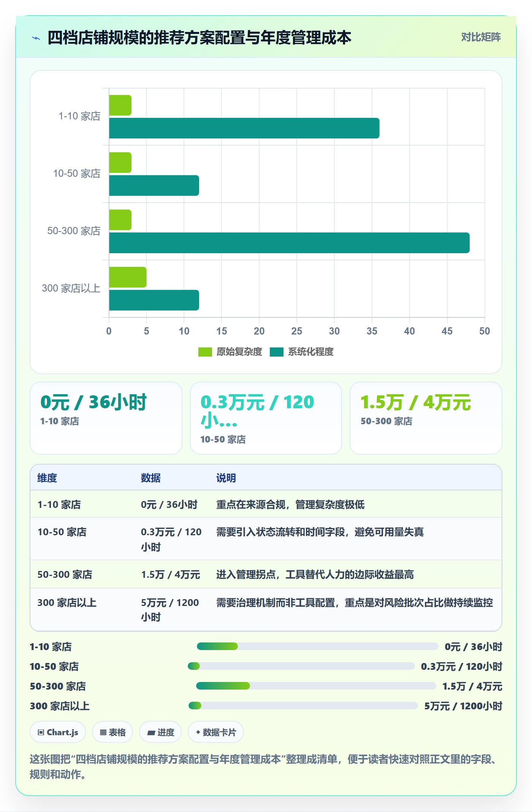This screenshot has width=532, height=812.
Task: Click the 对比矩阵 label in the header
Action: 481,37
